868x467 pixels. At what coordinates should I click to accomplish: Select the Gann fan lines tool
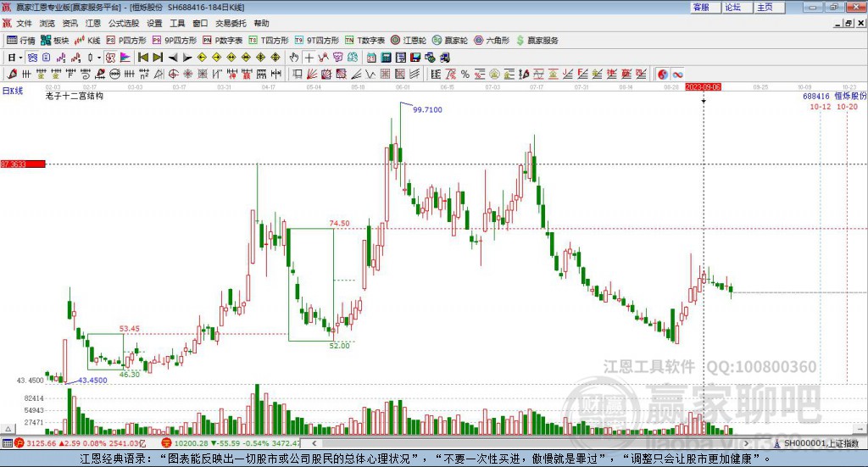pos(312,74)
